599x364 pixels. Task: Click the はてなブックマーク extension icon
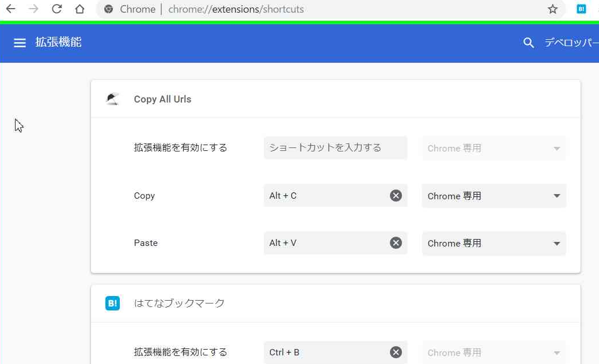tap(112, 302)
